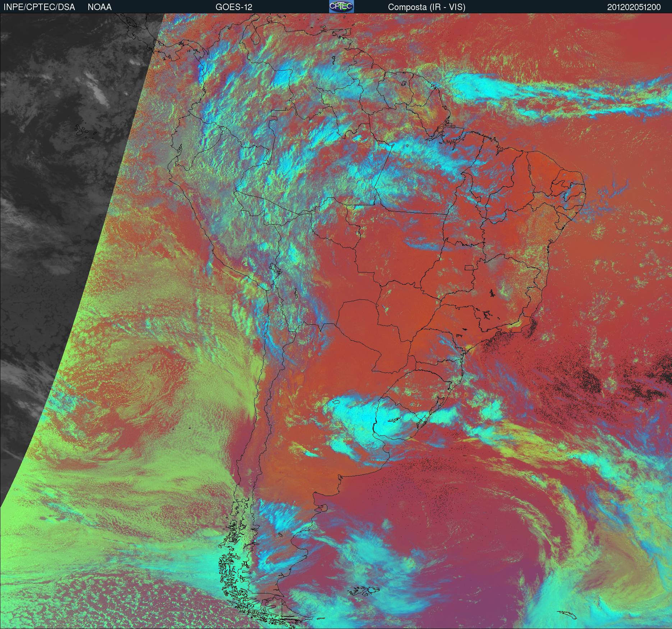This screenshot has height=629, width=672.
Task: Select the Composta (IR - VIS) title
Action: [x=427, y=7]
